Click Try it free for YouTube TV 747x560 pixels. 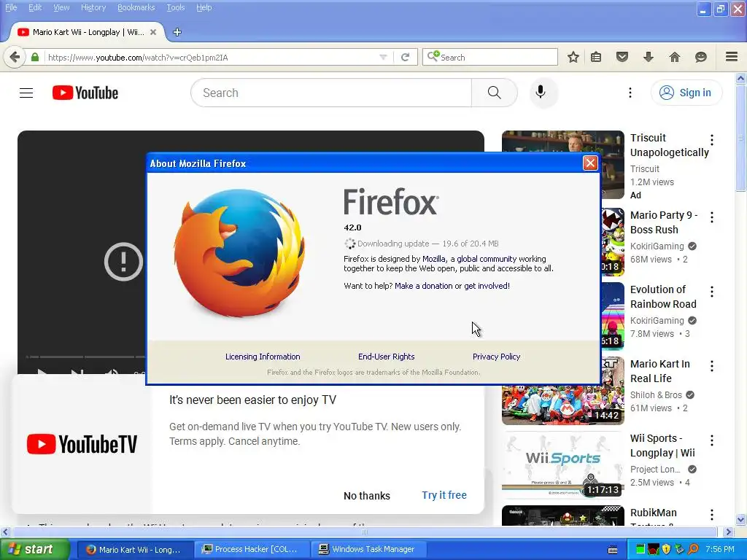coord(444,495)
